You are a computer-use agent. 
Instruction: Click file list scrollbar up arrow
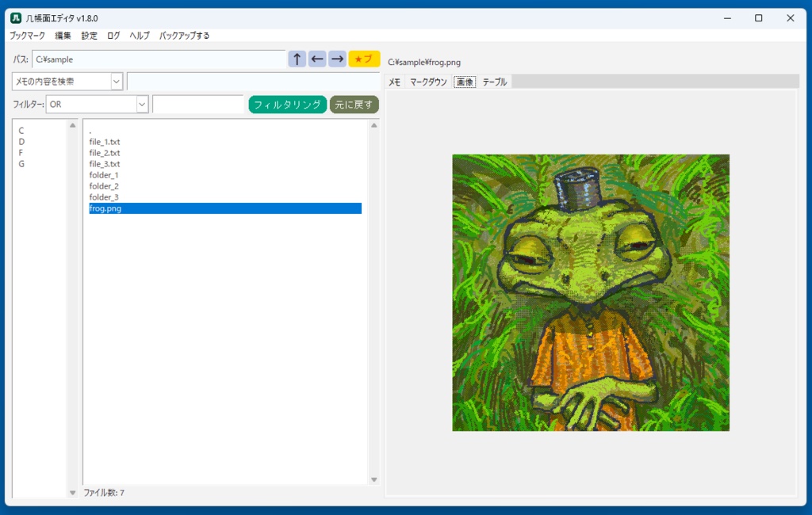point(374,125)
